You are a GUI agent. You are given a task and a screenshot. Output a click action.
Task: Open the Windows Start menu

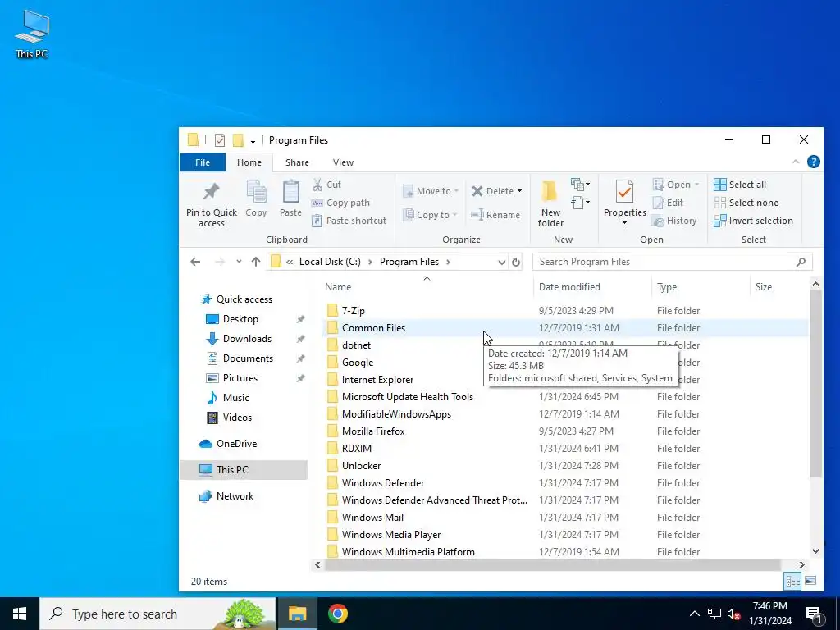(20, 614)
